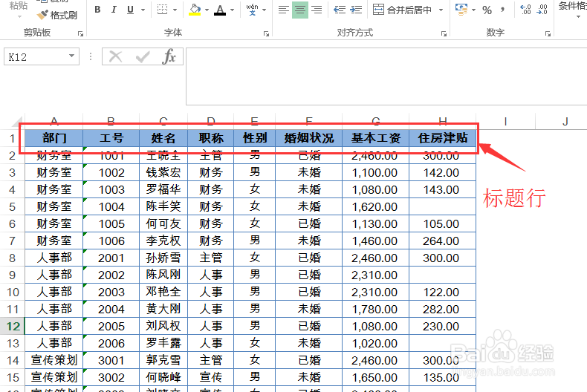Screen dimensions: 587x392
Task: Open fill color dropdown arrow
Action: point(207,10)
